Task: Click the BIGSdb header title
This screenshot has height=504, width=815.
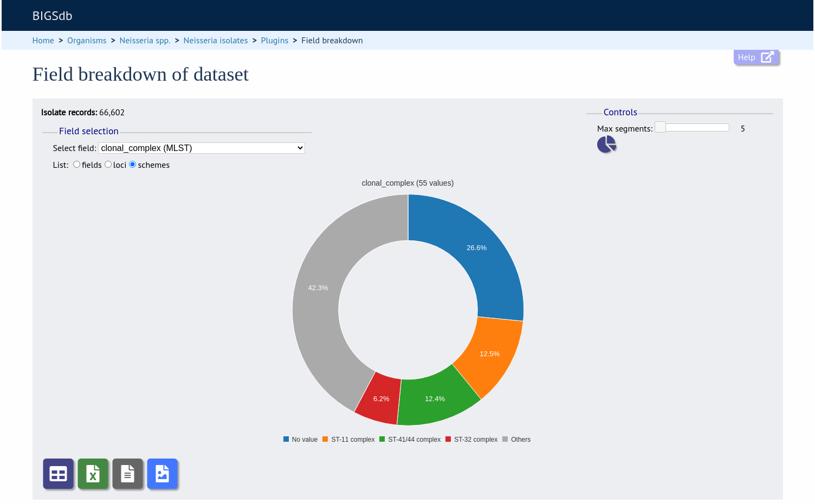Action: tap(52, 16)
